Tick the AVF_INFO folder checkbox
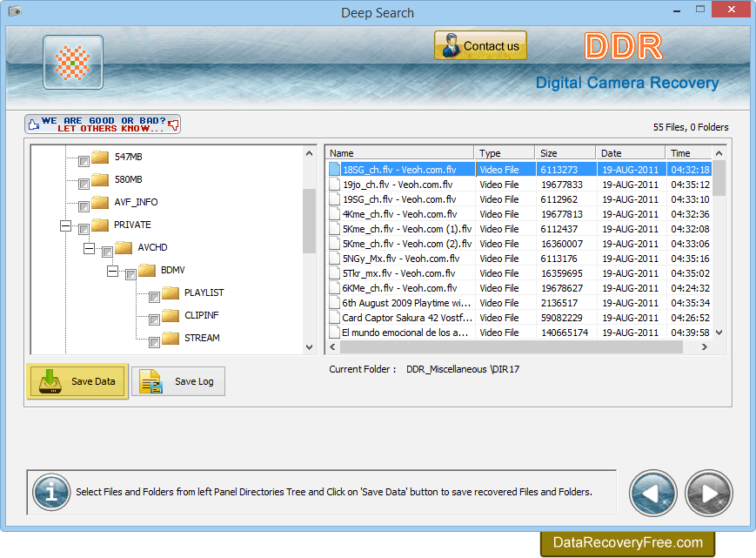Image resolution: width=756 pixels, height=558 pixels. click(84, 206)
